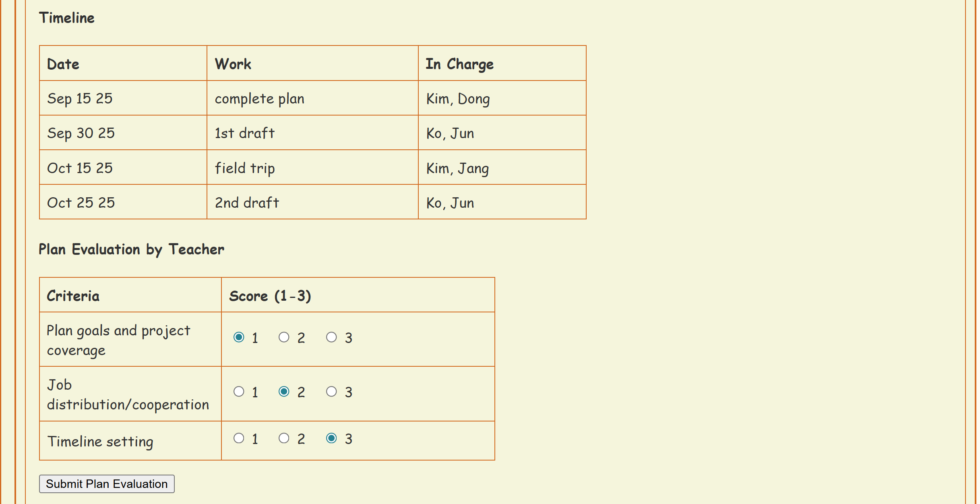Select score 2 for Job distribution/cooperation
Image resolution: width=980 pixels, height=504 pixels.
pyautogui.click(x=284, y=392)
